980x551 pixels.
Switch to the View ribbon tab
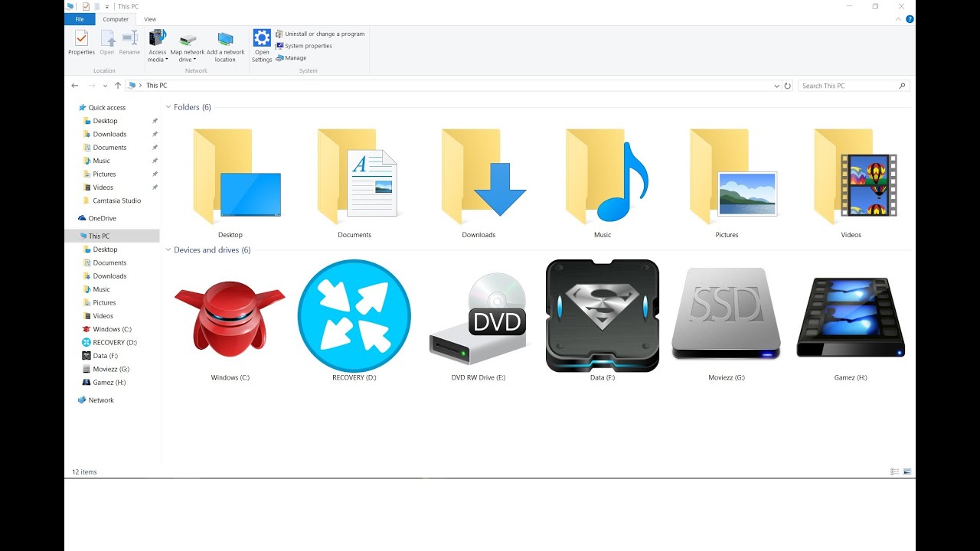tap(150, 19)
